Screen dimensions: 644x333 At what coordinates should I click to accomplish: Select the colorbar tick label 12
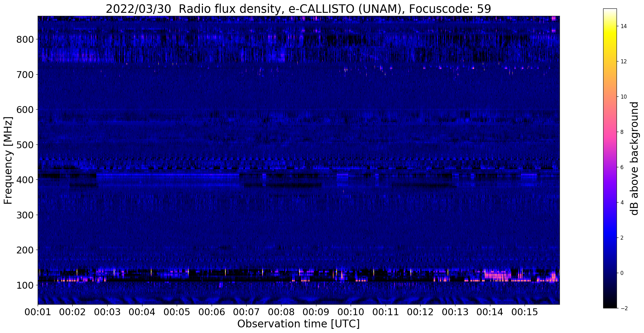coord(624,61)
